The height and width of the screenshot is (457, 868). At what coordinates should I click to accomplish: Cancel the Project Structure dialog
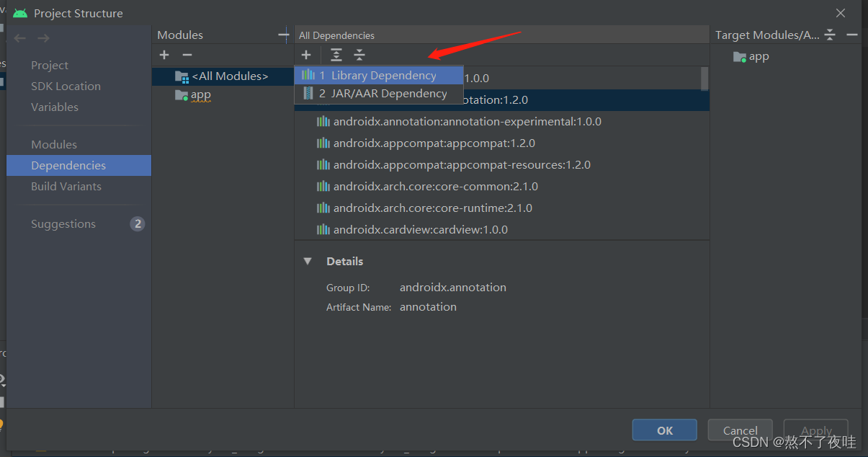click(x=740, y=430)
